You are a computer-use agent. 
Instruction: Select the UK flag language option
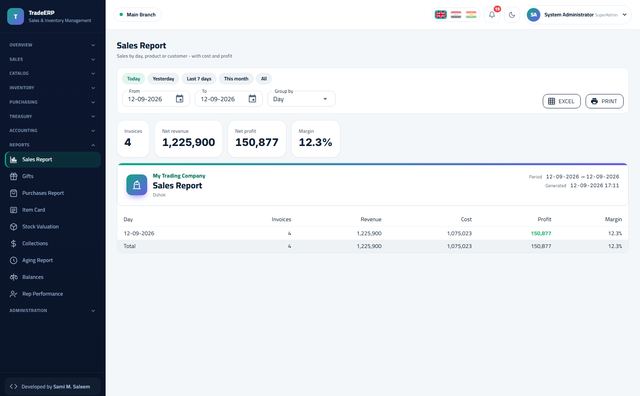[440, 15]
